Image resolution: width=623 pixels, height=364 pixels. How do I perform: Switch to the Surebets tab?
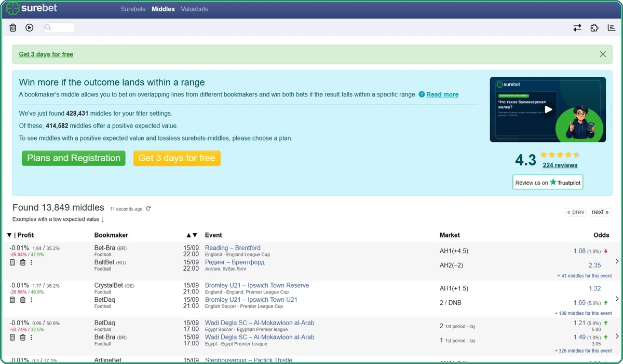pyautogui.click(x=133, y=9)
